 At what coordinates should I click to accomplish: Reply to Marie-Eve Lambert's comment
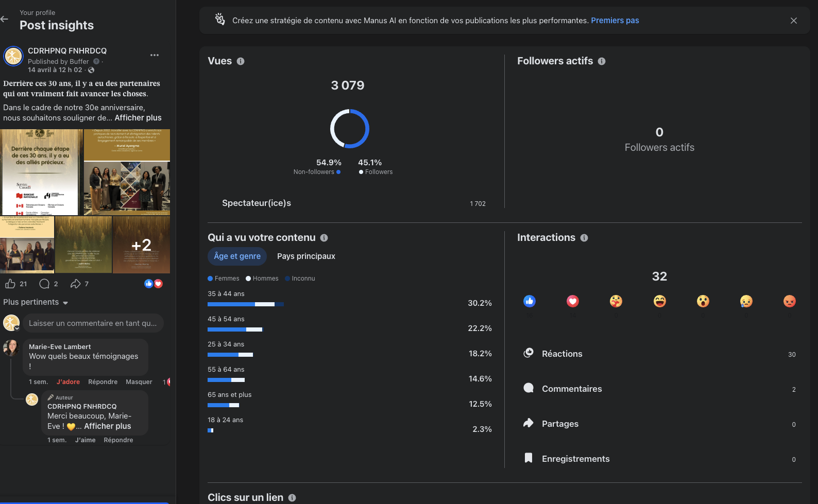103,382
